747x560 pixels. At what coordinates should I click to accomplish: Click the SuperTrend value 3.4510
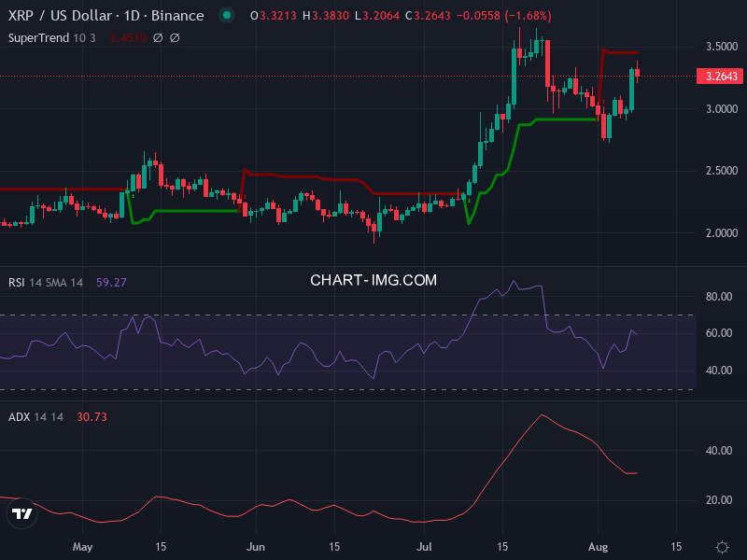click(x=127, y=37)
